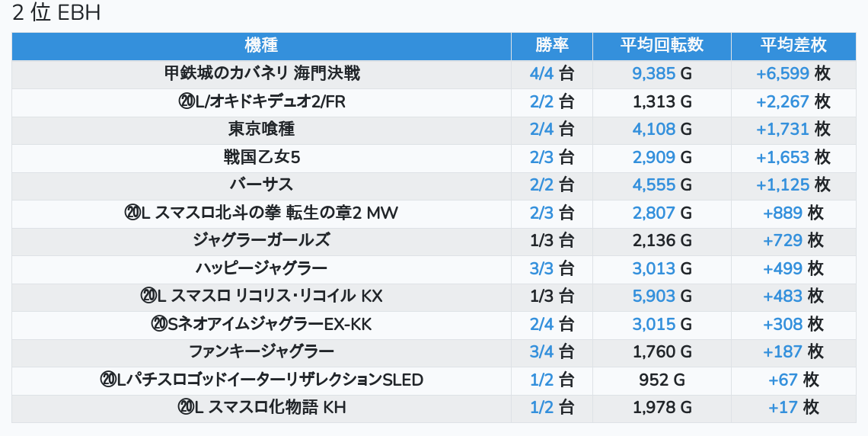
Task: Click the 機種 column header
Action: click(261, 46)
